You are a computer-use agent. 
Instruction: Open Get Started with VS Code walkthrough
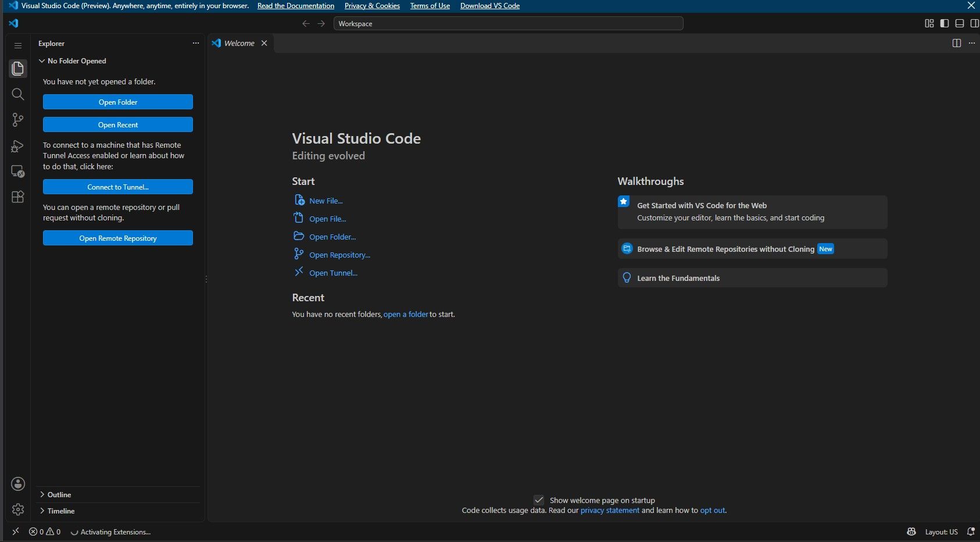tap(752, 212)
